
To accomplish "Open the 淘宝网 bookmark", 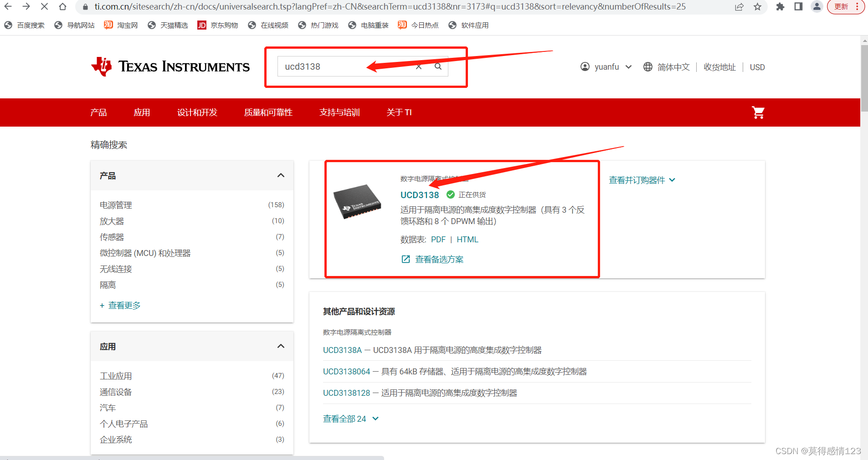I will pyautogui.click(x=121, y=26).
